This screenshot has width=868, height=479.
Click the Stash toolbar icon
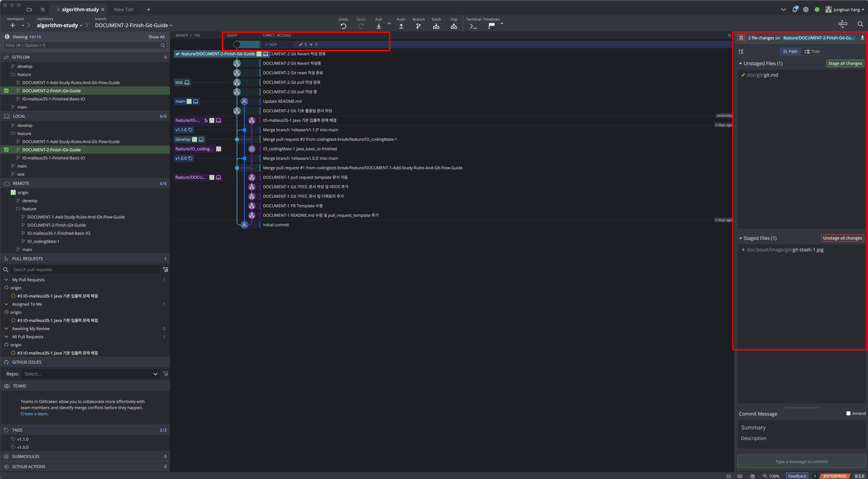point(436,26)
